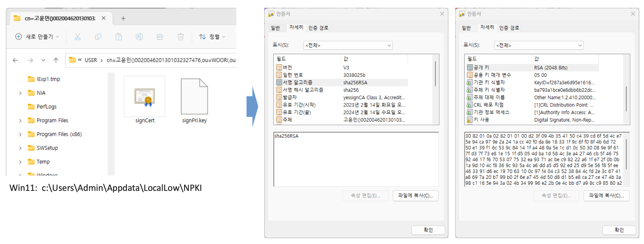This screenshot has width=644, height=244.
Task: Open the 정렬 (Sort) dropdown menu
Action: [x=212, y=37]
